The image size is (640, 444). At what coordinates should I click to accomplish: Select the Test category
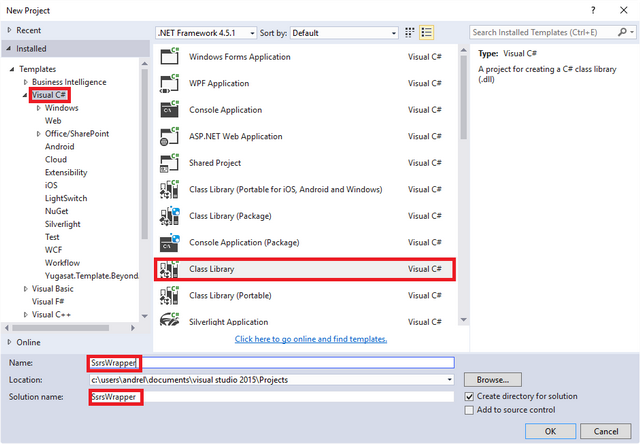[x=52, y=237]
